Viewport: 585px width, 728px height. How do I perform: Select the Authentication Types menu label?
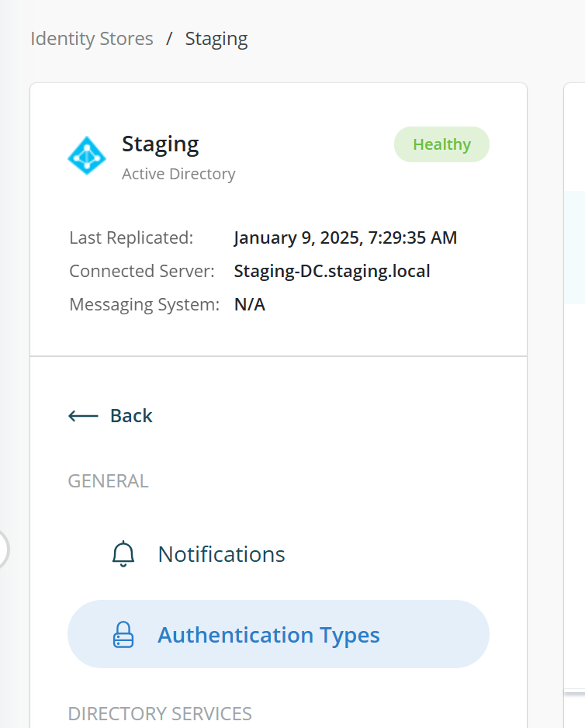268,635
